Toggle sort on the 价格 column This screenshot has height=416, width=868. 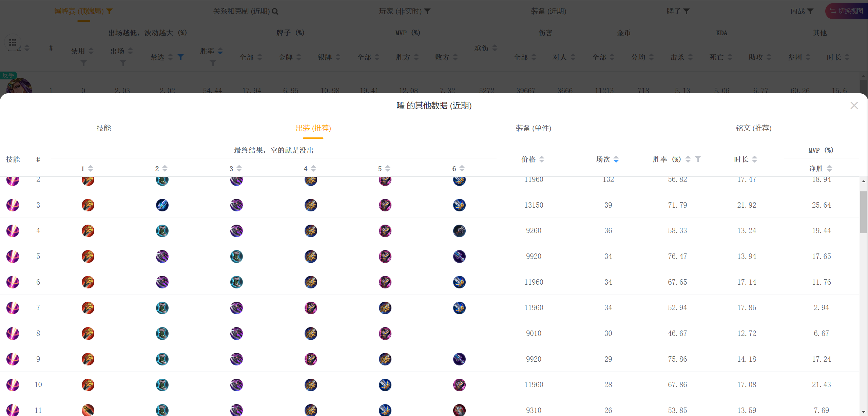click(541, 159)
